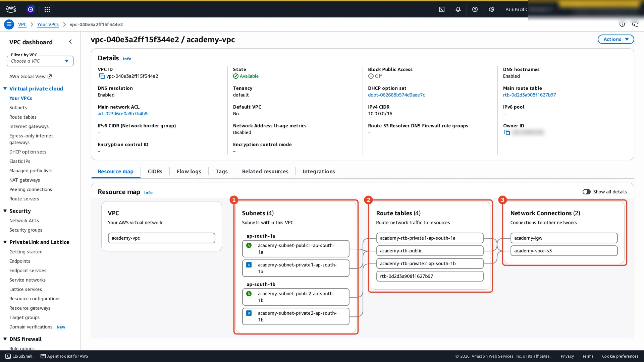
Task: Select academy-vpce-s3 network connection
Action: click(564, 251)
